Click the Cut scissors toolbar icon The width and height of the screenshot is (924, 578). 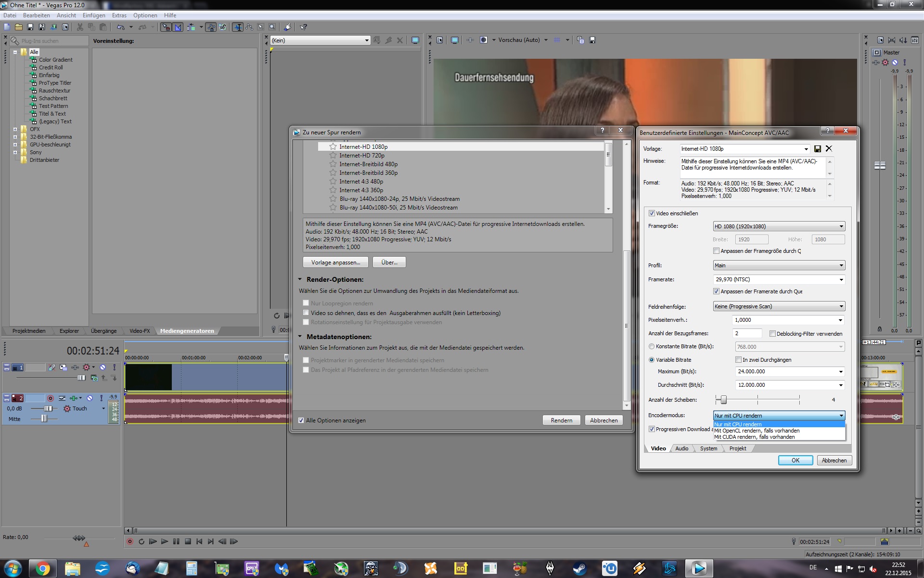pos(80,27)
